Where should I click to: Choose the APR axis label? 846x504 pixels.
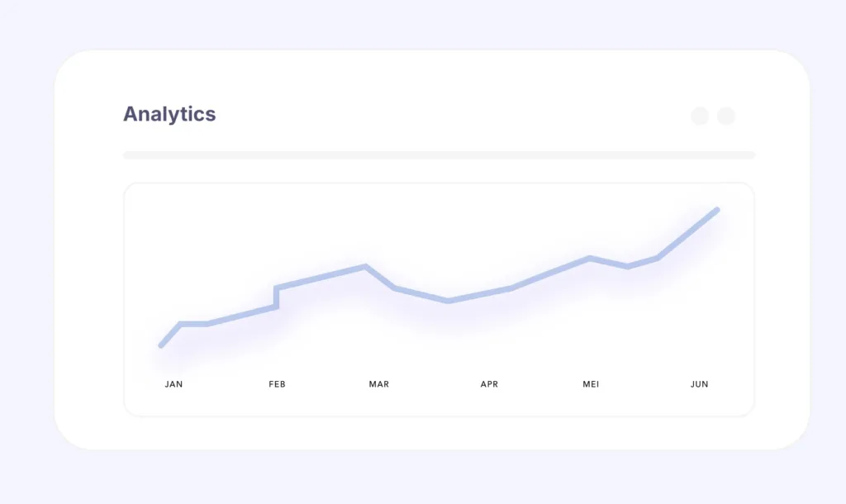(489, 384)
